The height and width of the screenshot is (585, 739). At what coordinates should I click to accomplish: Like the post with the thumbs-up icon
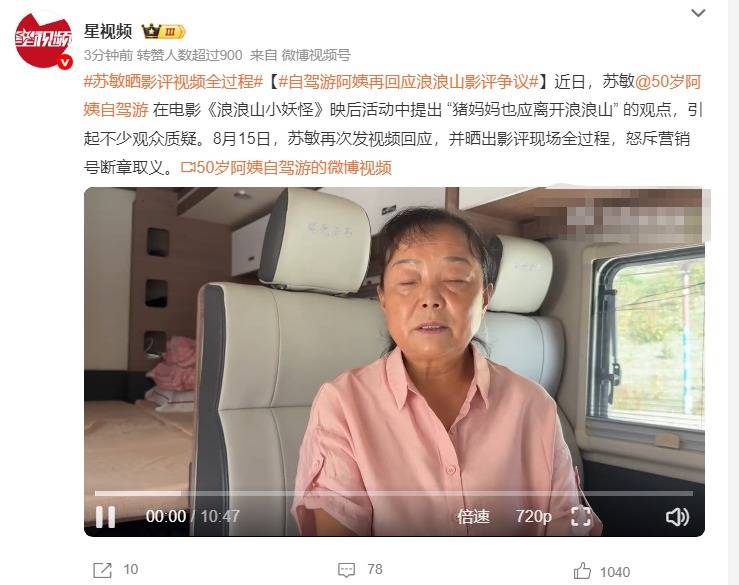583,571
